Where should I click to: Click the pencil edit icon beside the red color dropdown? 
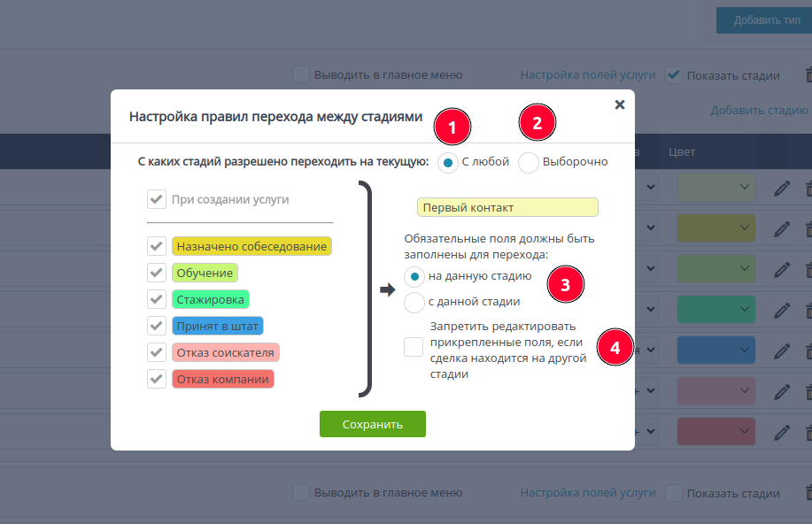pos(781,432)
